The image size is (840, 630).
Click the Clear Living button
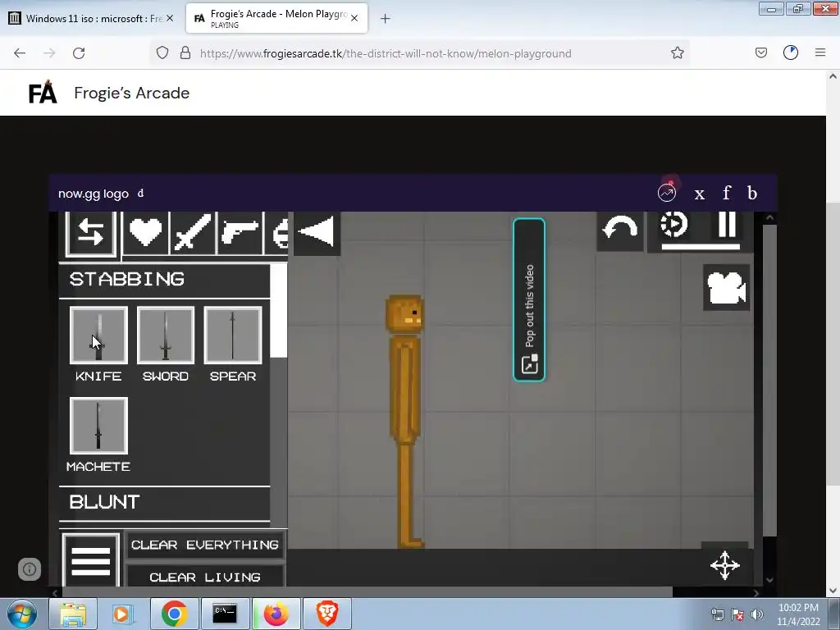(x=204, y=577)
